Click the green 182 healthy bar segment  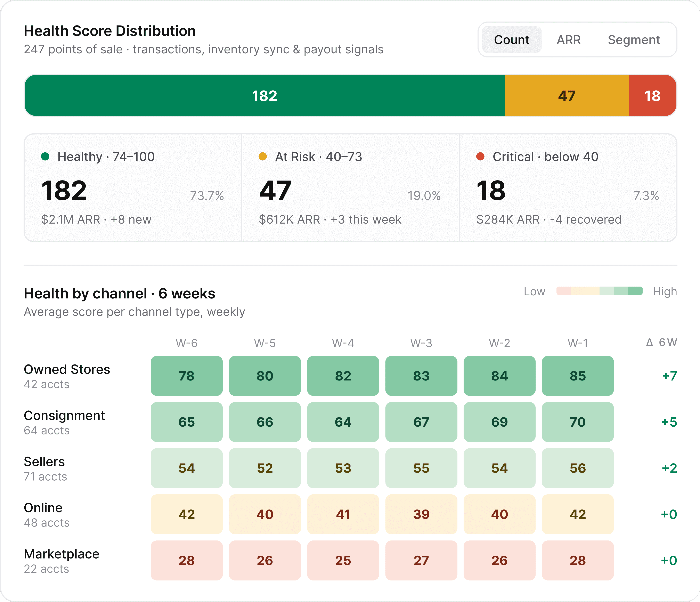[x=264, y=96]
